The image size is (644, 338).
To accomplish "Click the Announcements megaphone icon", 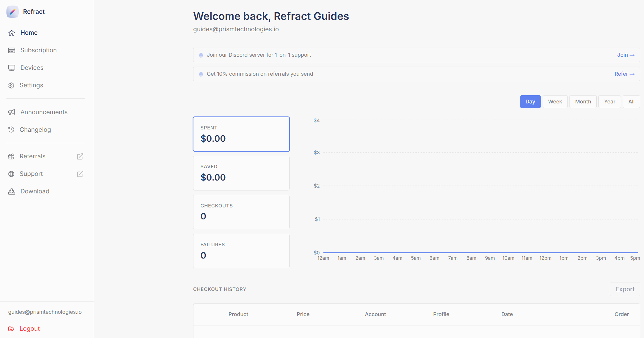I will tap(12, 112).
